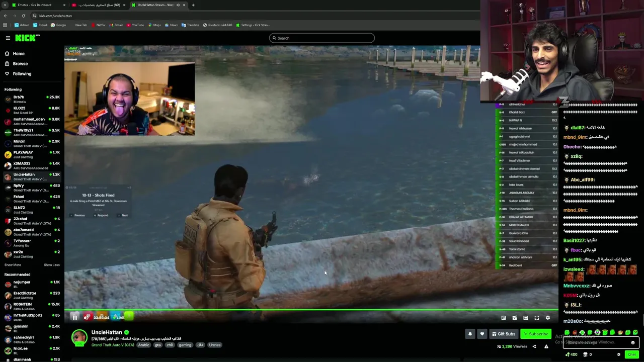
Task: Open nojumper recommended channel
Action: coord(31,284)
